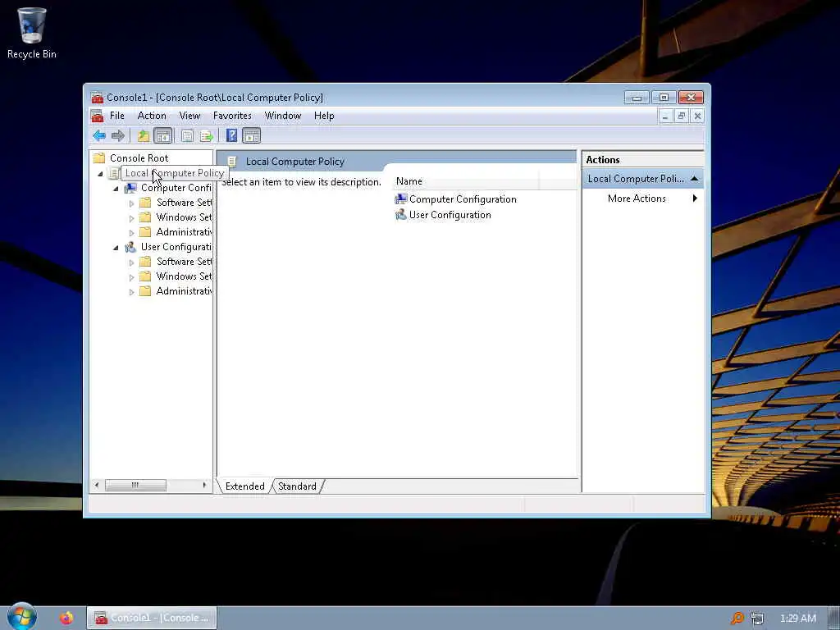Open the Action menu
The height and width of the screenshot is (630, 840).
tap(152, 116)
